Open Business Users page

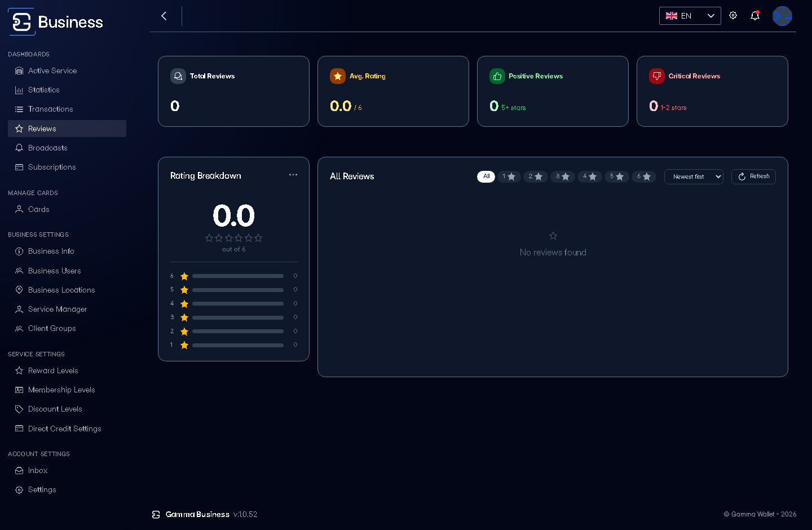tap(67, 271)
